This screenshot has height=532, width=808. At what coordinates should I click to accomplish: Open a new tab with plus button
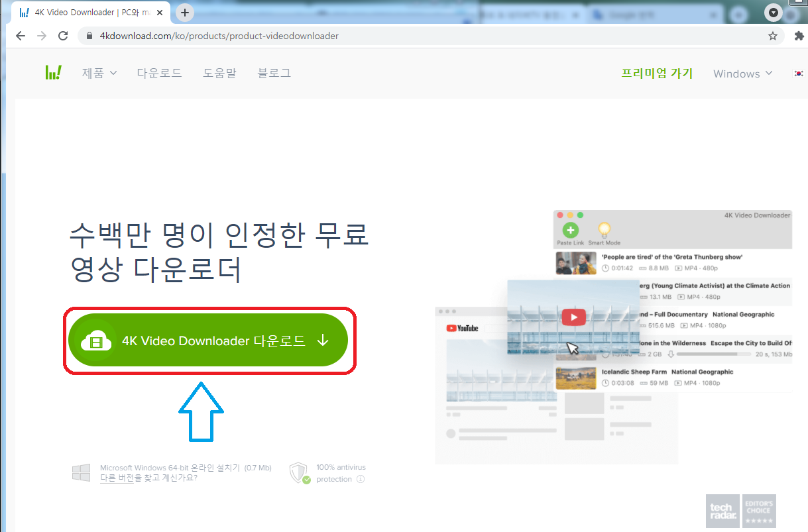coord(185,12)
